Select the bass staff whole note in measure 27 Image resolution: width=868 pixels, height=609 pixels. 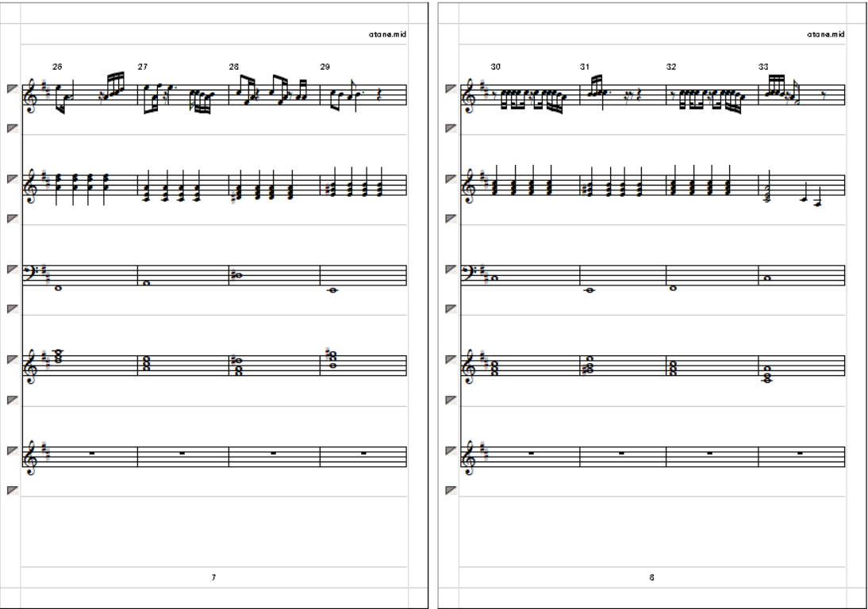coord(146,283)
